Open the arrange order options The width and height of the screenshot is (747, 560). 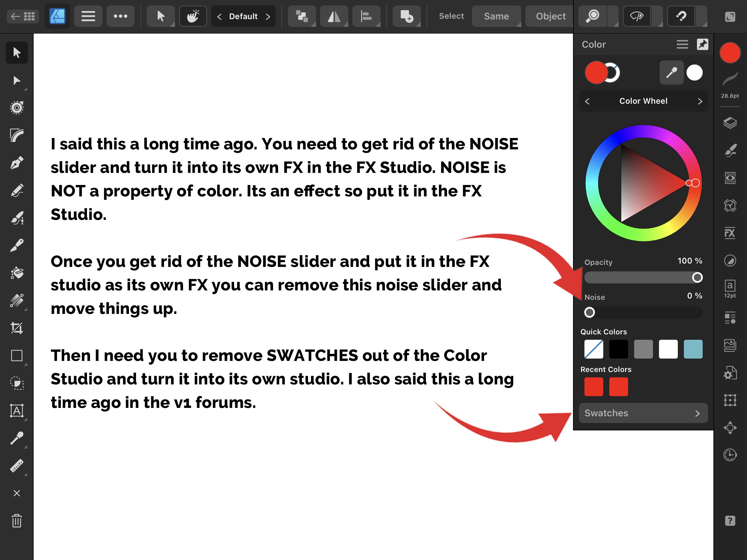(x=302, y=16)
